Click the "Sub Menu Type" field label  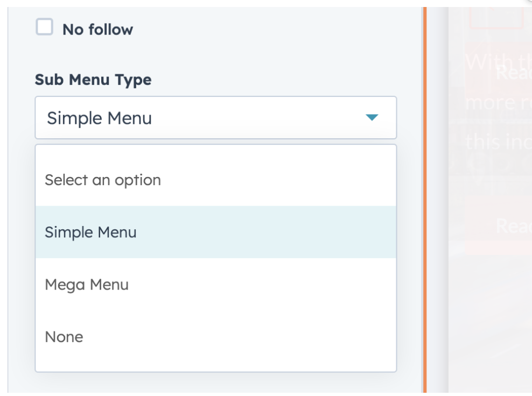pyautogui.click(x=93, y=80)
